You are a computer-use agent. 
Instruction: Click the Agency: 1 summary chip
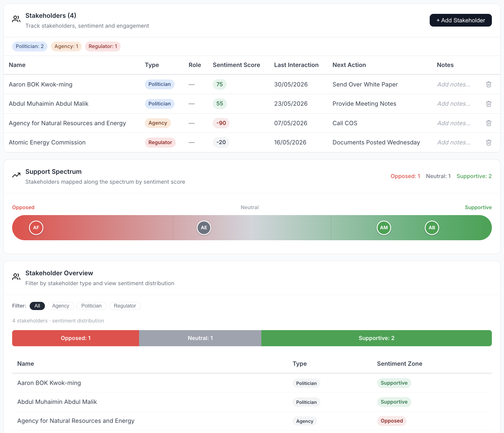click(66, 46)
